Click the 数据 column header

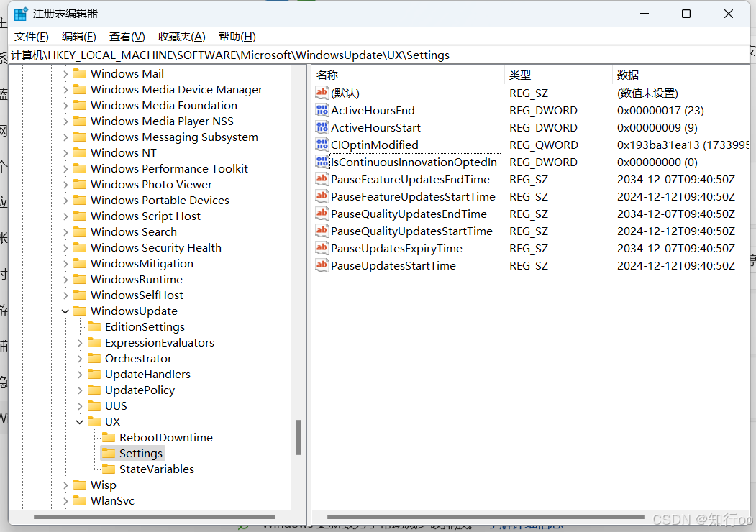click(x=680, y=75)
